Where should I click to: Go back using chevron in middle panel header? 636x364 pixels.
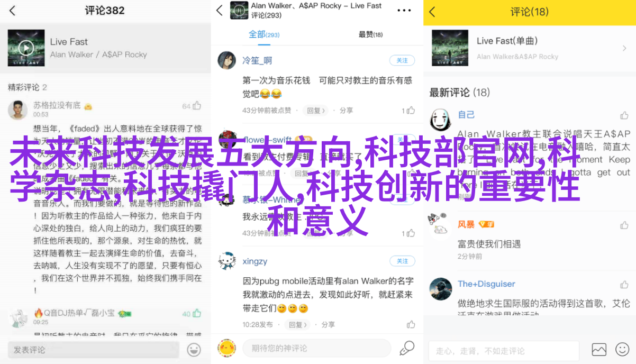point(220,11)
